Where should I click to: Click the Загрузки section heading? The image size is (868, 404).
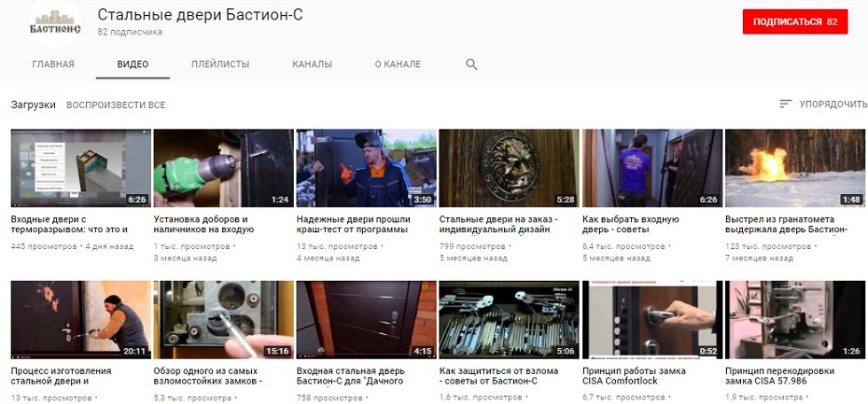34,104
